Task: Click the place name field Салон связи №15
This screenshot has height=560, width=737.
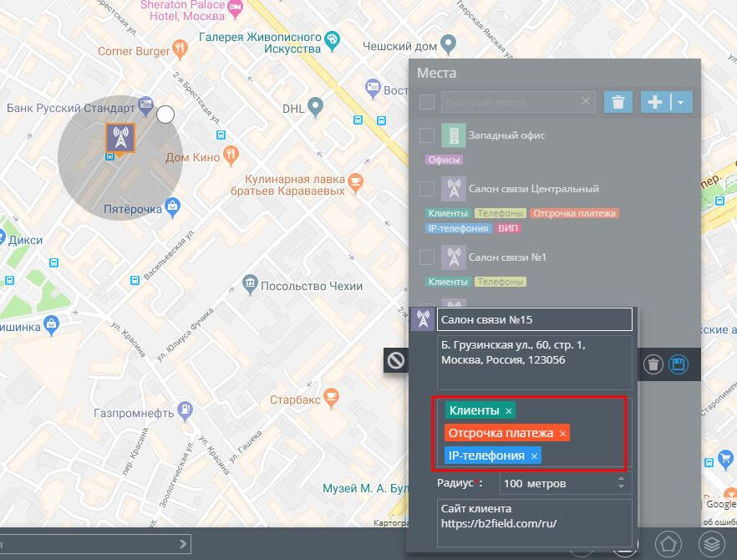Action: [x=535, y=320]
